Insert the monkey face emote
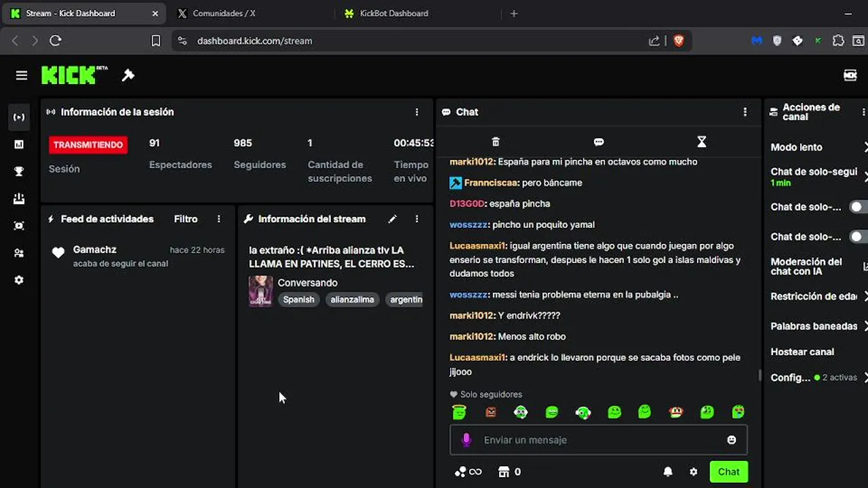 [676, 411]
